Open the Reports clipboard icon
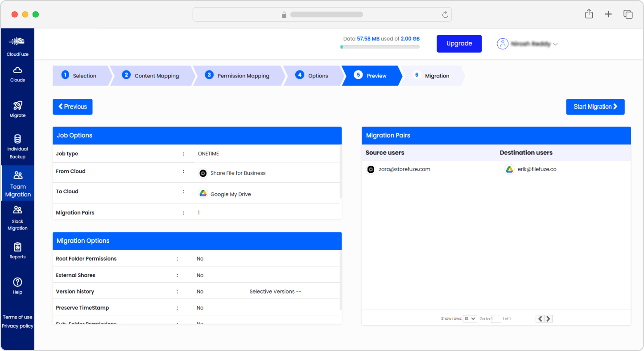Image resolution: width=644 pixels, height=351 pixels. (17, 247)
